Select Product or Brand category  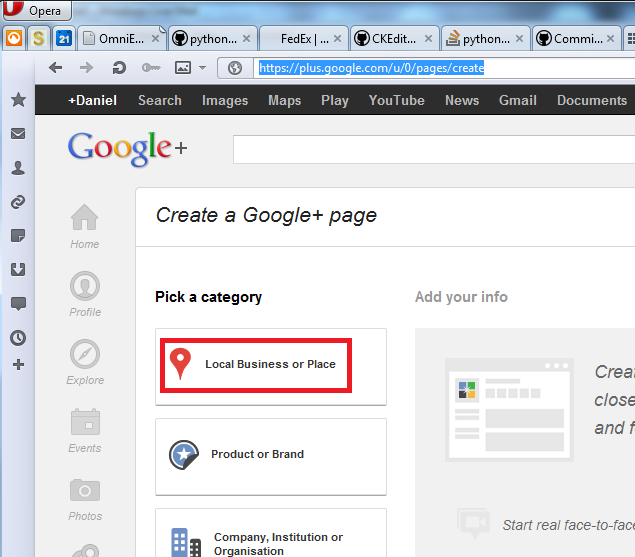tap(271, 457)
